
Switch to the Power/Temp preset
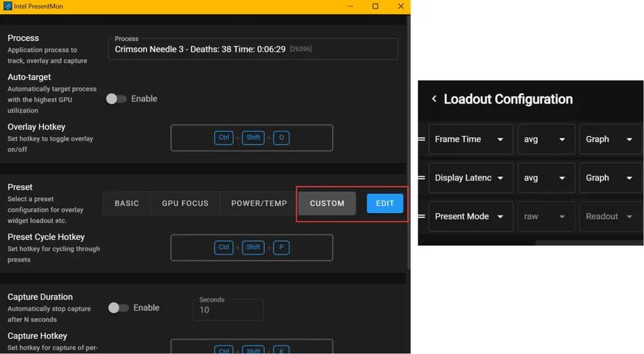pos(259,203)
